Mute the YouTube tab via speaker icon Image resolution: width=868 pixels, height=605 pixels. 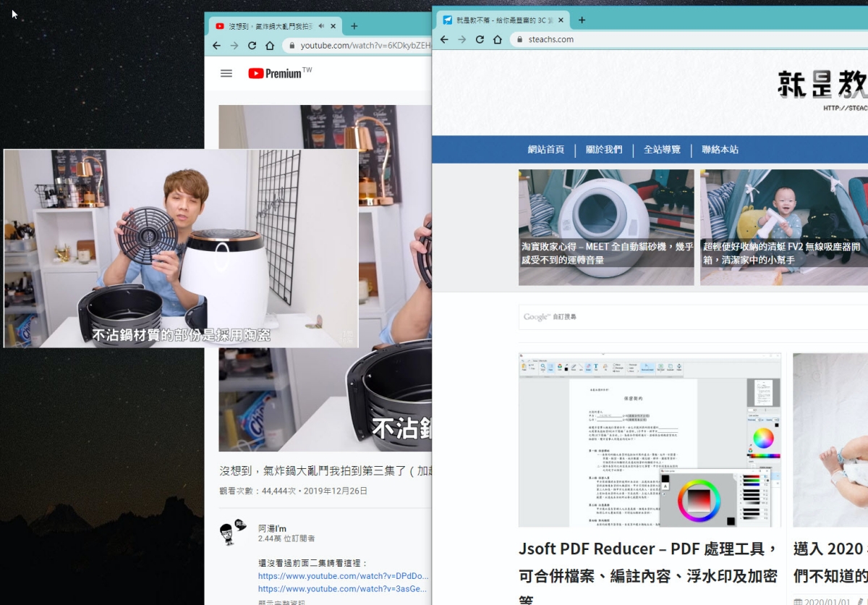(x=321, y=26)
